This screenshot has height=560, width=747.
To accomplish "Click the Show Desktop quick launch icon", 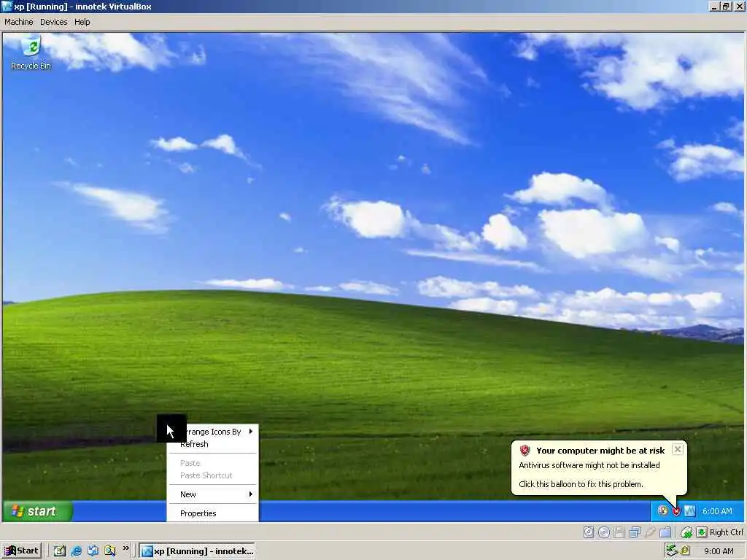I will pyautogui.click(x=60, y=551).
